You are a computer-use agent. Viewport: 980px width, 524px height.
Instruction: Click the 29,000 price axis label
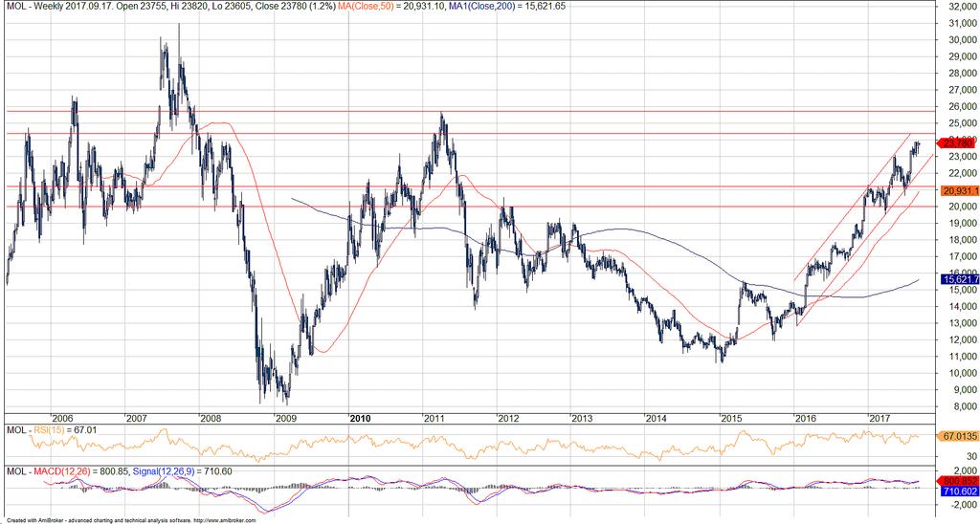click(x=961, y=56)
